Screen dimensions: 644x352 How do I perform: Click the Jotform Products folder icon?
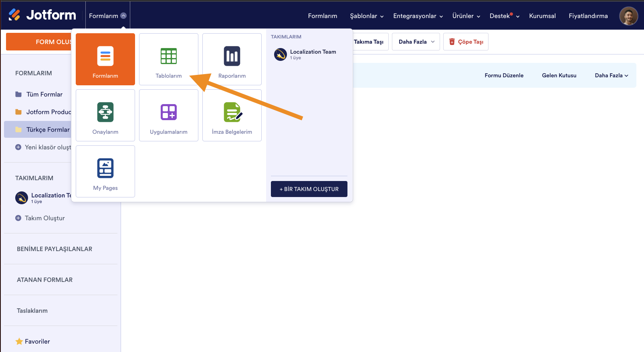coord(18,112)
